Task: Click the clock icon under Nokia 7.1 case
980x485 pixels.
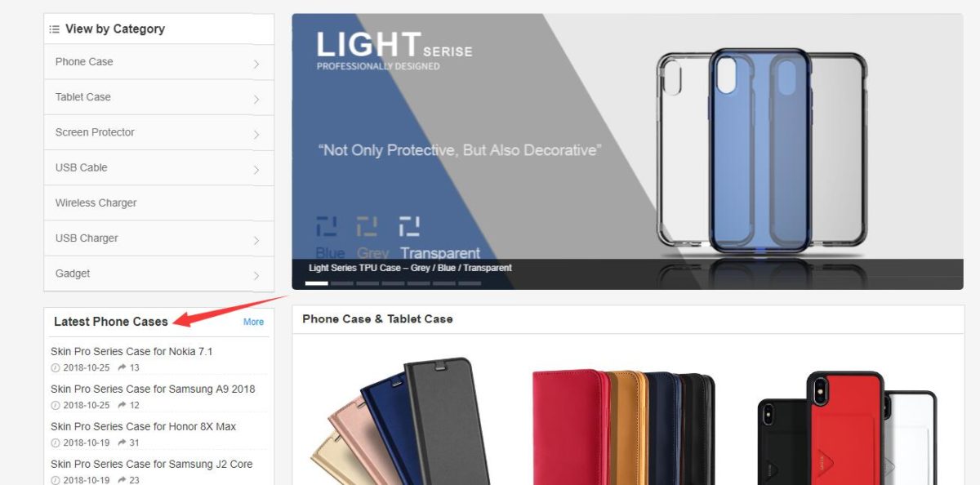Action: pos(56,367)
